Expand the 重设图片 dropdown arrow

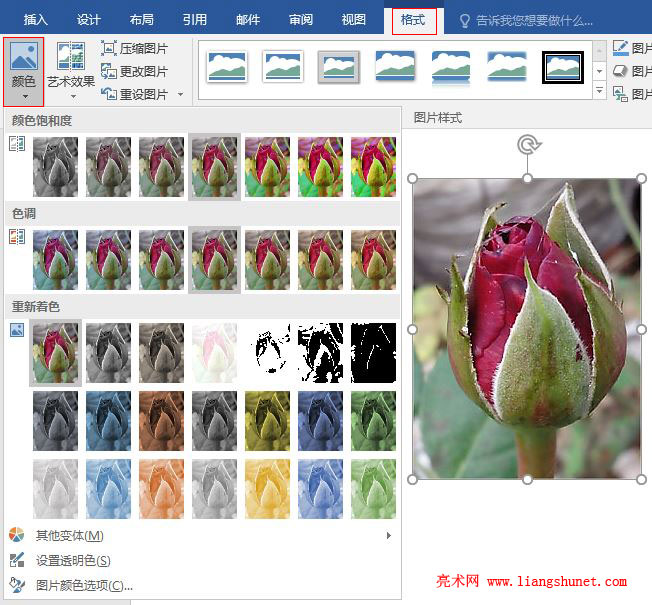pyautogui.click(x=180, y=94)
